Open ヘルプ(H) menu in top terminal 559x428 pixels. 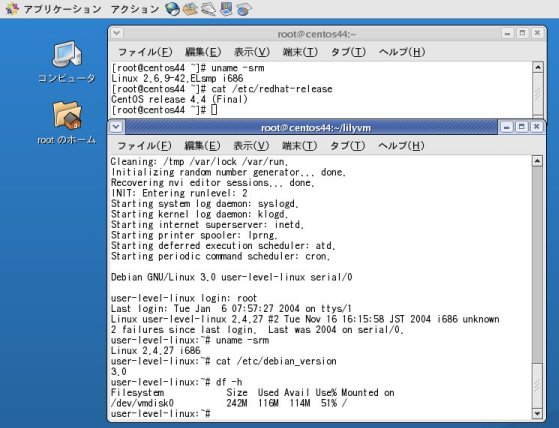[x=402, y=52]
